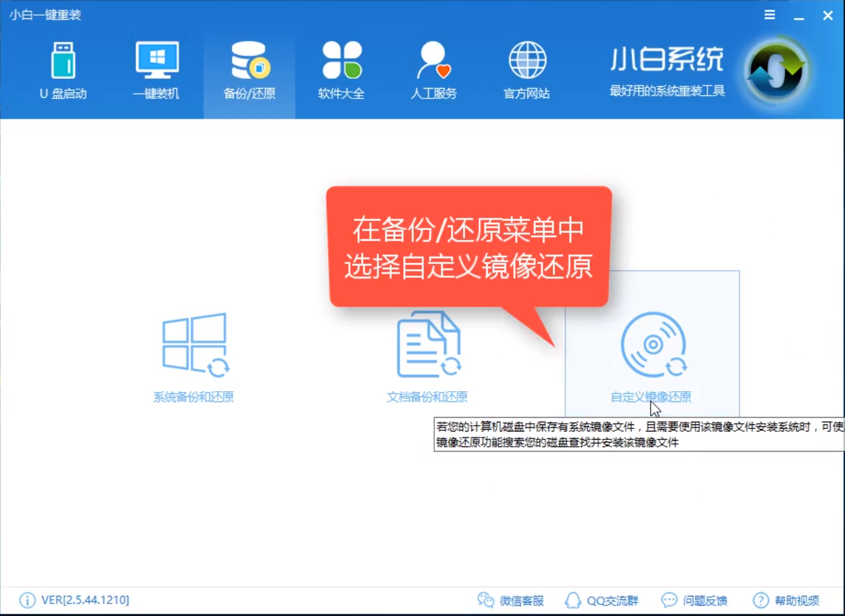
Task: Click the red instruction callout bubble
Action: point(468,246)
